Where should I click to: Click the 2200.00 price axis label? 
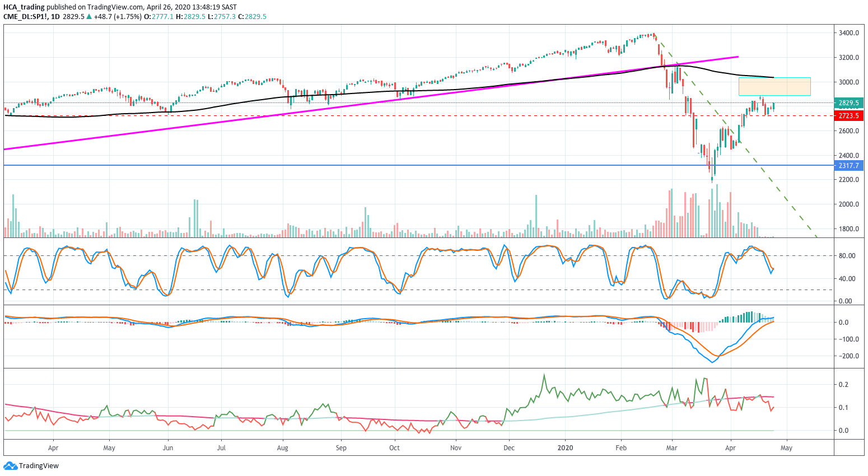click(x=849, y=180)
